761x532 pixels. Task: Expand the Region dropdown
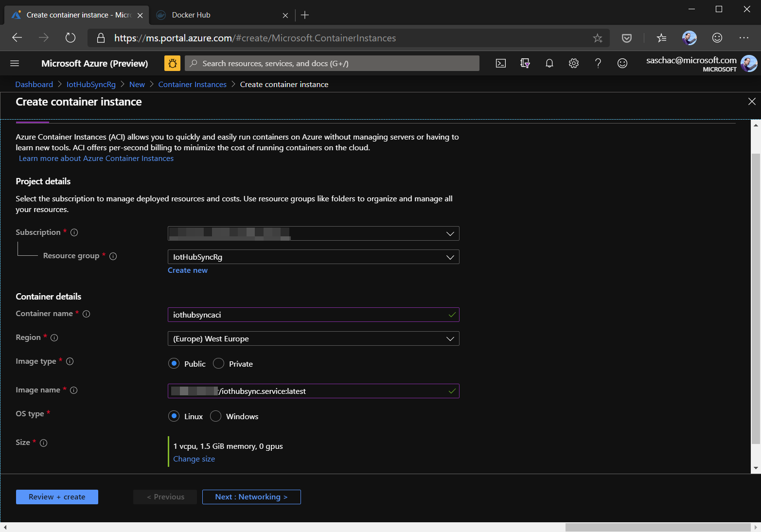pos(314,338)
